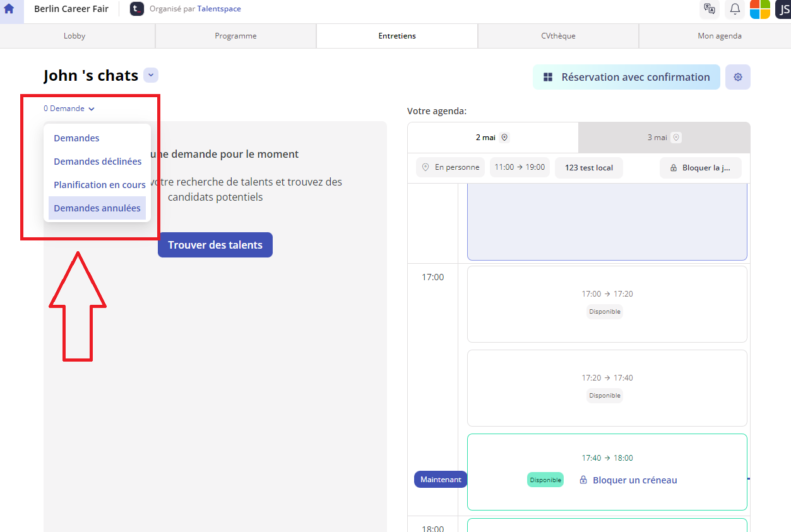Click the Talentspace logo icon
This screenshot has height=532, width=791.
pyautogui.click(x=137, y=9)
